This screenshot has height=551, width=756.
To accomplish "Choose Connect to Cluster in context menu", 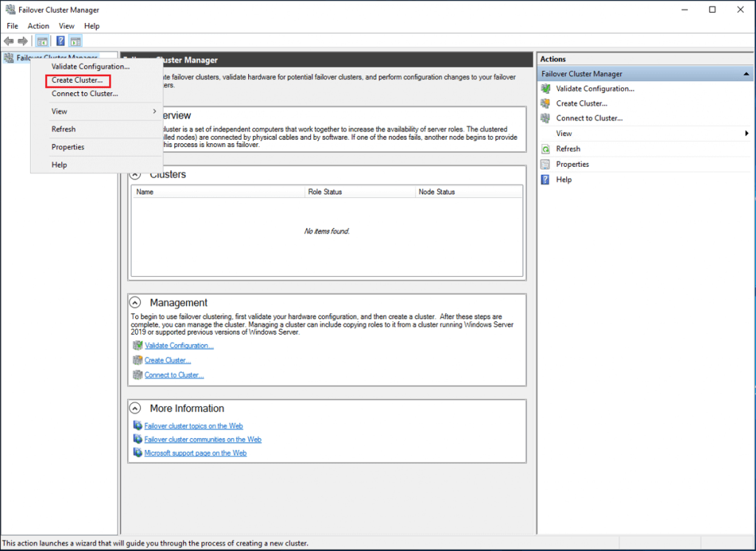I will [85, 94].
